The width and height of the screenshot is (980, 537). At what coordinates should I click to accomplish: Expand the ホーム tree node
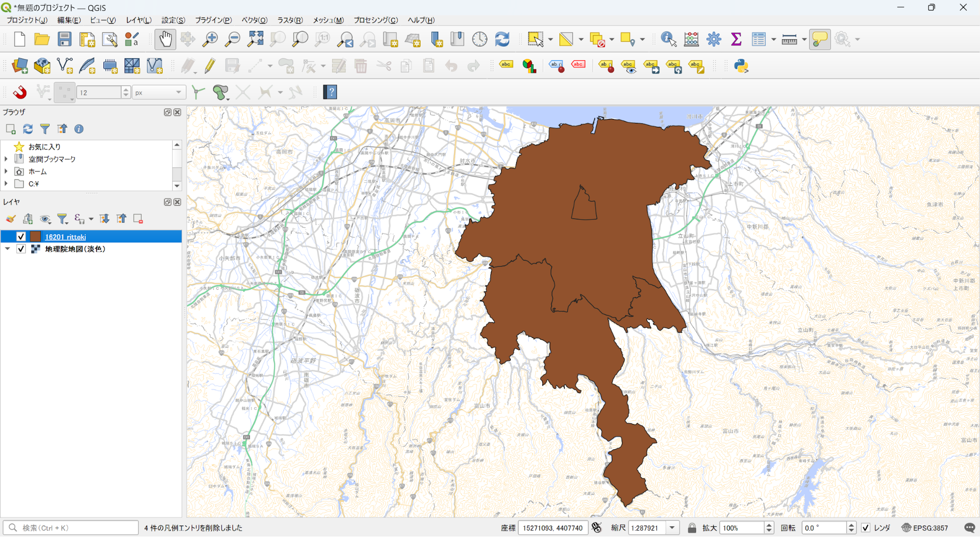(x=6, y=171)
